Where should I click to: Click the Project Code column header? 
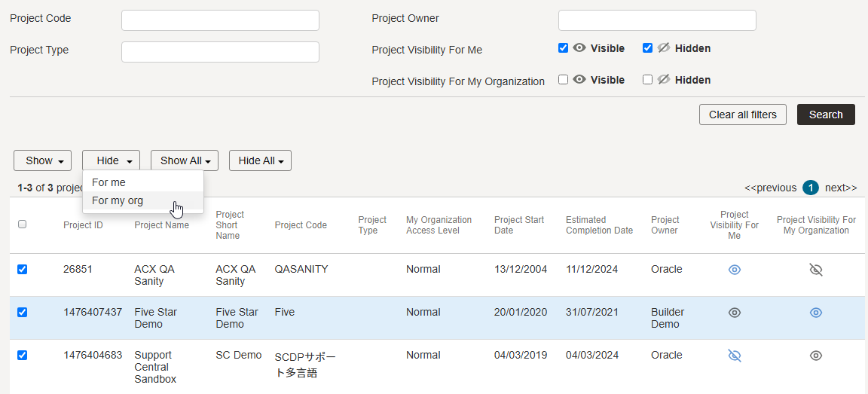point(301,225)
